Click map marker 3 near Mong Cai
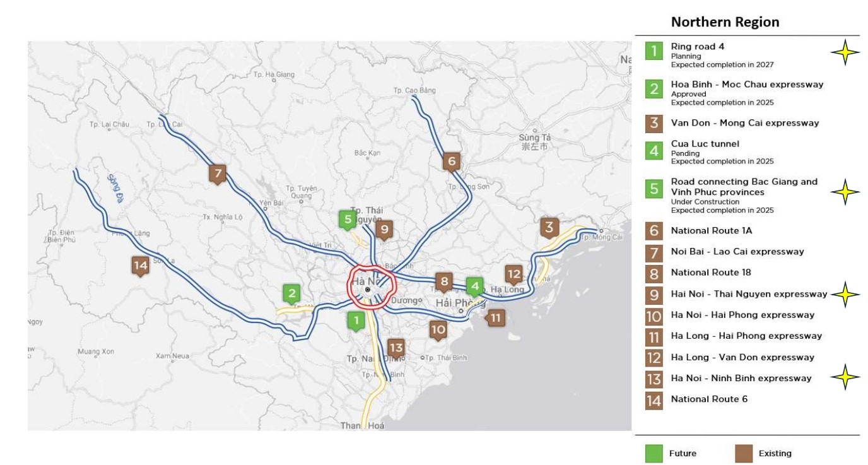Screen dimensions: 868x465 tap(549, 227)
